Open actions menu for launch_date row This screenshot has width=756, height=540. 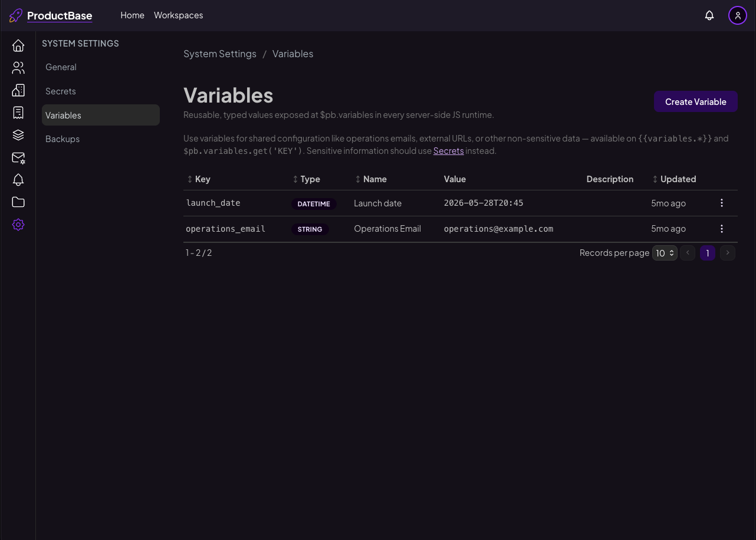click(x=722, y=203)
